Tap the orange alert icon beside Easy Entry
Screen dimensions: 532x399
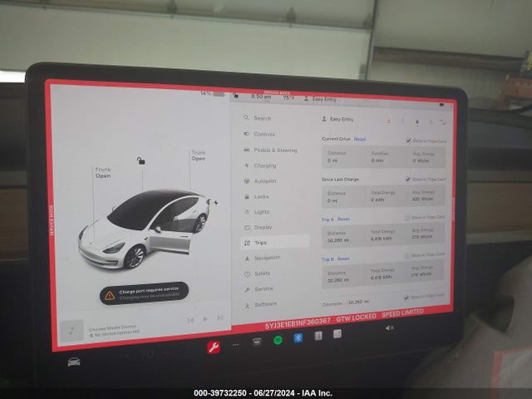389,121
